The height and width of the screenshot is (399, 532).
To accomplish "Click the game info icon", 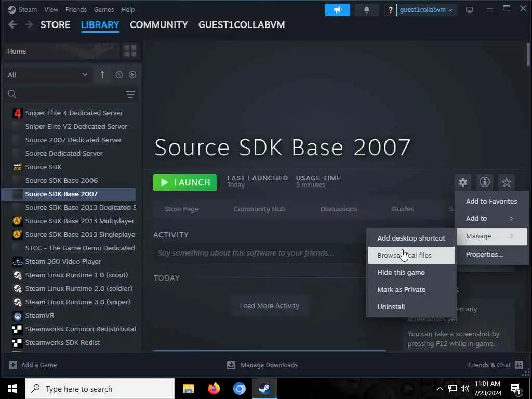I will pyautogui.click(x=485, y=182).
